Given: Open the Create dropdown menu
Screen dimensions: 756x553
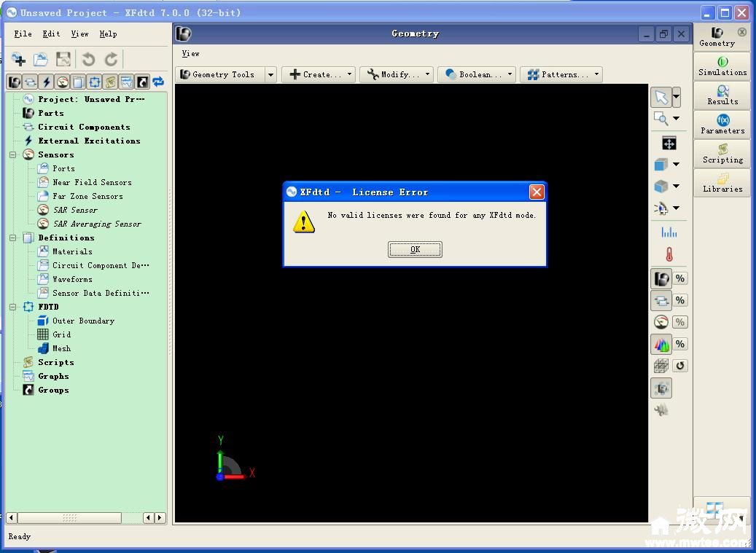Looking at the screenshot, I should pos(318,74).
